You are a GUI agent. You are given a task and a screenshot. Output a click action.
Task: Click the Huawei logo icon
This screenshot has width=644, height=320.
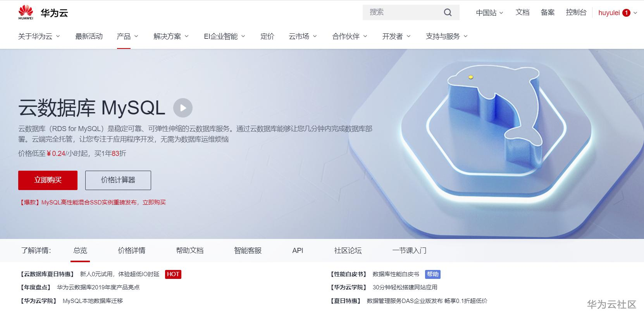pos(26,12)
